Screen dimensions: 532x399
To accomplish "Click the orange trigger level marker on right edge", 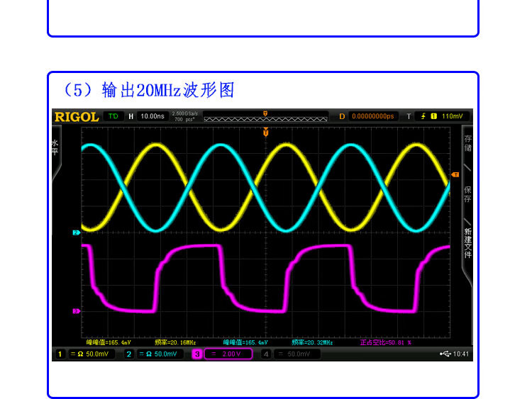I will (x=455, y=174).
